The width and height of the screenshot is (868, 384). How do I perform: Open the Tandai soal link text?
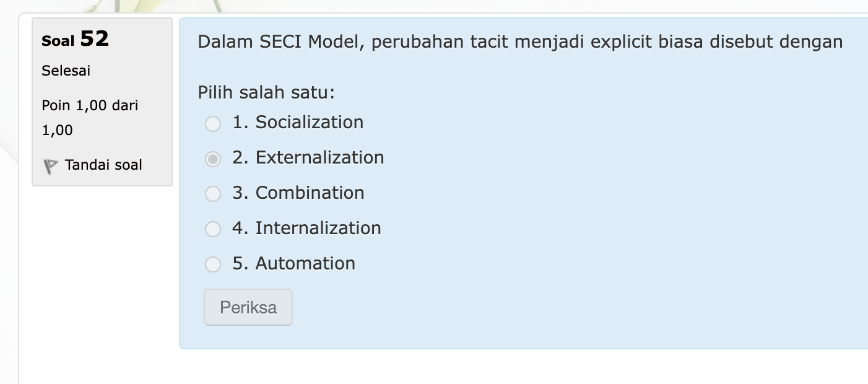pyautogui.click(x=103, y=165)
